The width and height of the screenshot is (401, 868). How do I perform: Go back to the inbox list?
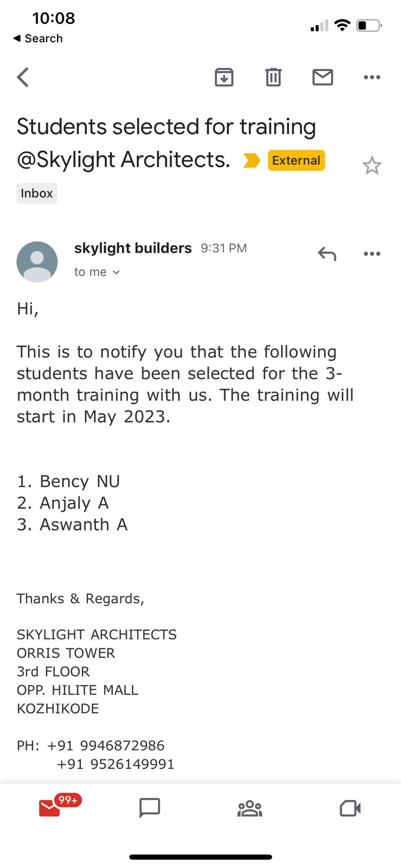(23, 78)
